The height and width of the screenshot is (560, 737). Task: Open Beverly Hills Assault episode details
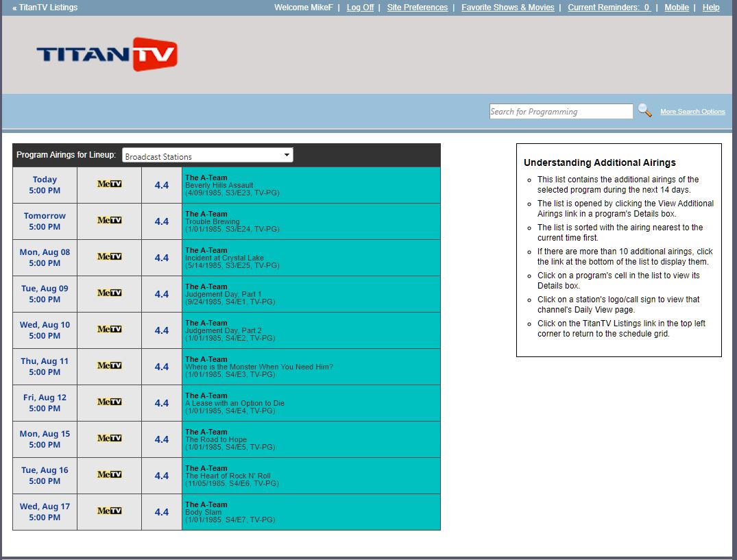click(x=311, y=185)
